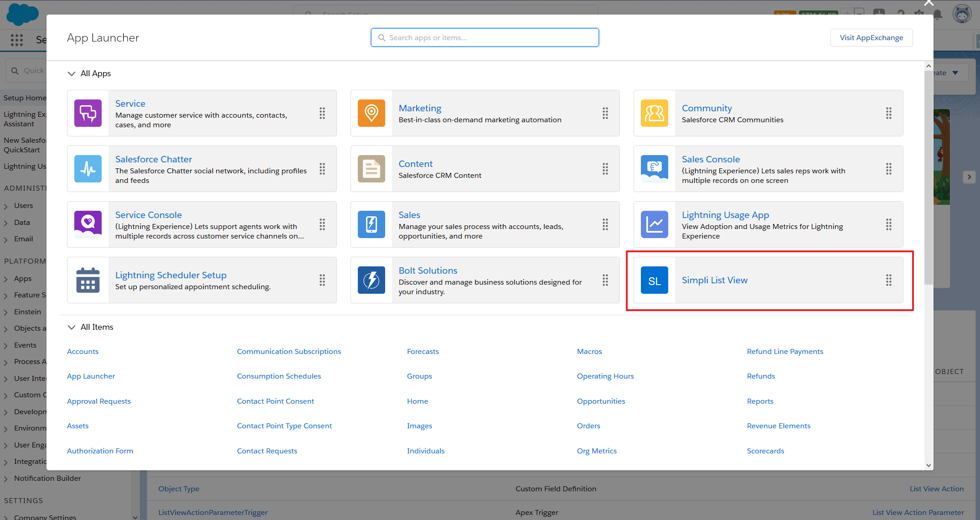This screenshot has width=980, height=520.
Task: Click the Salesforce cloud logo
Action: pos(22,14)
